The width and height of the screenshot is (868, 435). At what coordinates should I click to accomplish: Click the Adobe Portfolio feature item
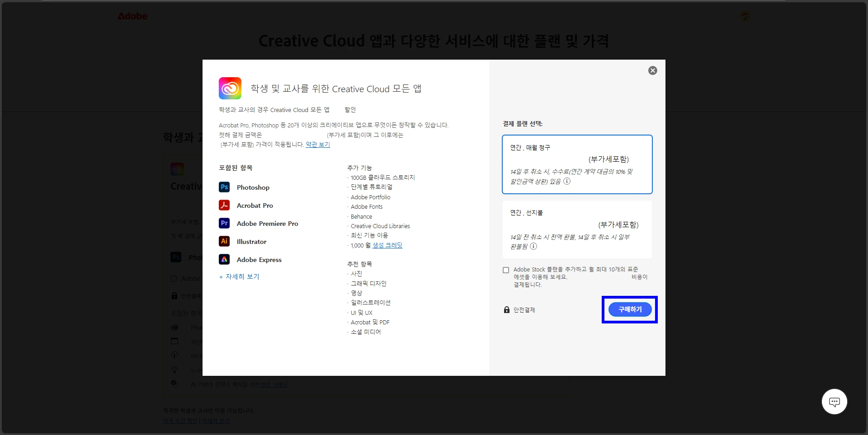[370, 197]
